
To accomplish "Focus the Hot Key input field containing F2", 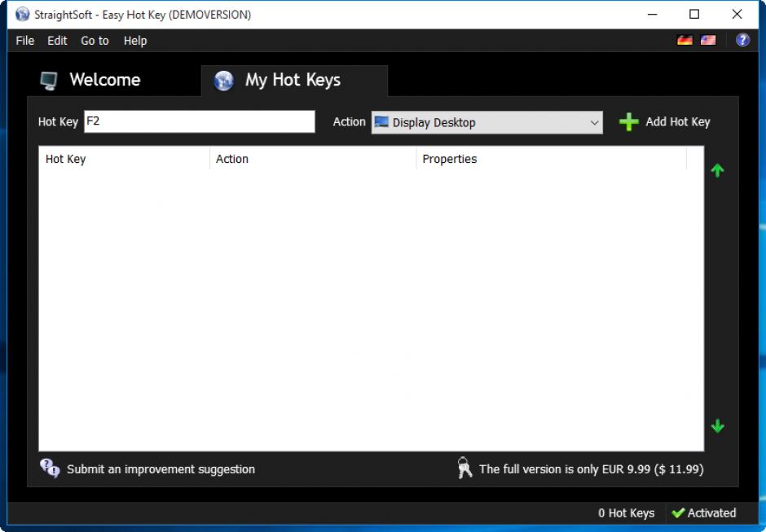I will click(x=200, y=121).
